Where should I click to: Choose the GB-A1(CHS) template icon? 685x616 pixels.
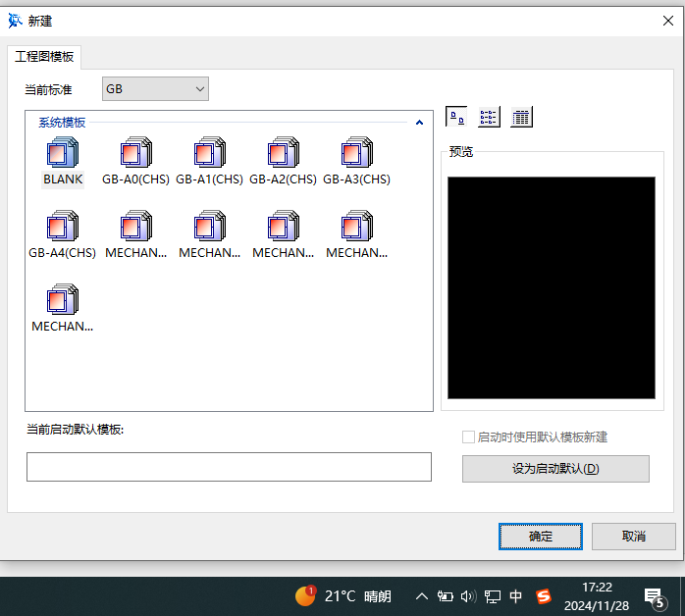(x=210, y=152)
